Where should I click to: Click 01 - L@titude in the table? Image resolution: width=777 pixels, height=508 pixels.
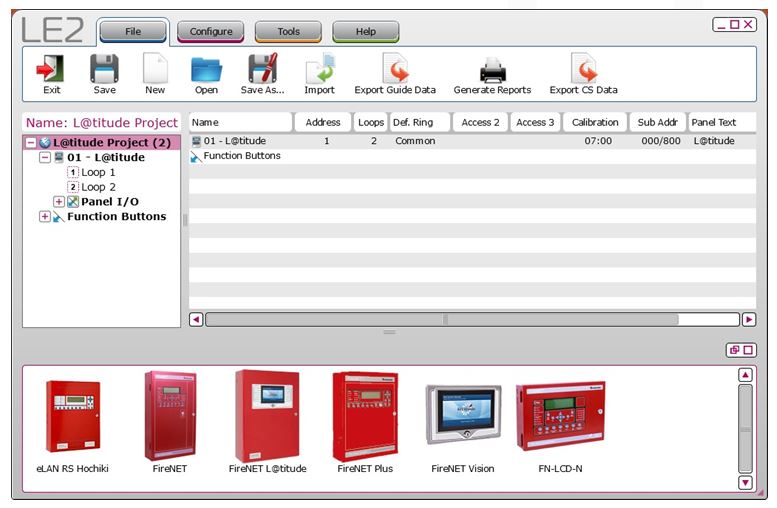235,141
